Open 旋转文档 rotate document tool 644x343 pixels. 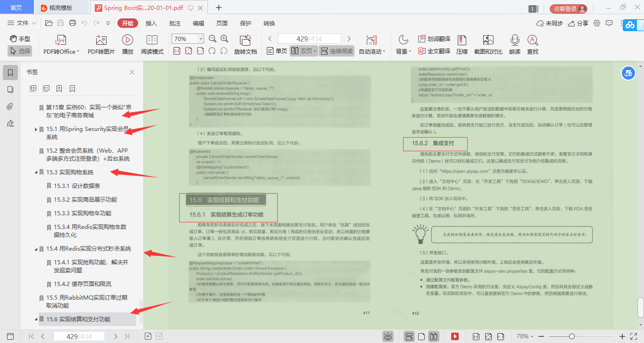coord(246,45)
